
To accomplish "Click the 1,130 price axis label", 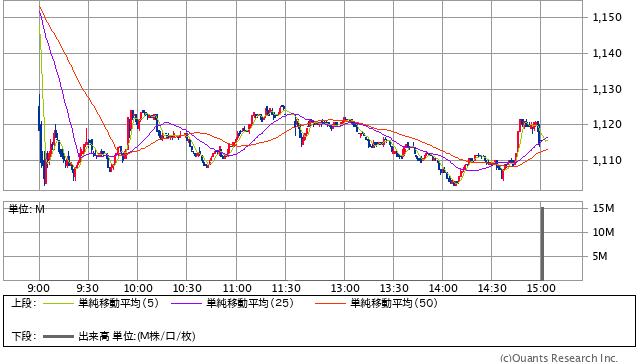I will 607,89.
